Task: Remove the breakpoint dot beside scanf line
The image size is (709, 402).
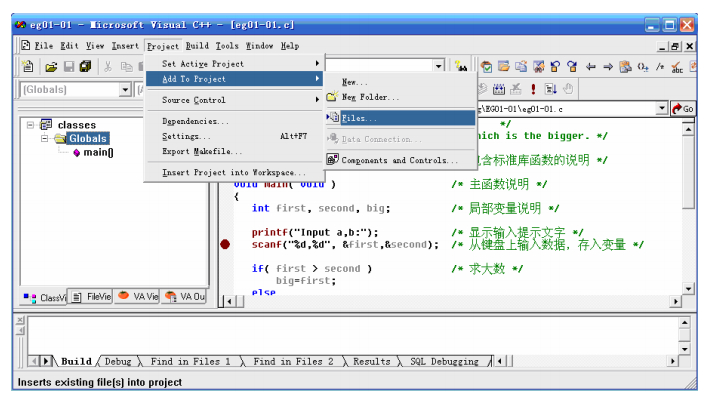Action: click(x=226, y=244)
